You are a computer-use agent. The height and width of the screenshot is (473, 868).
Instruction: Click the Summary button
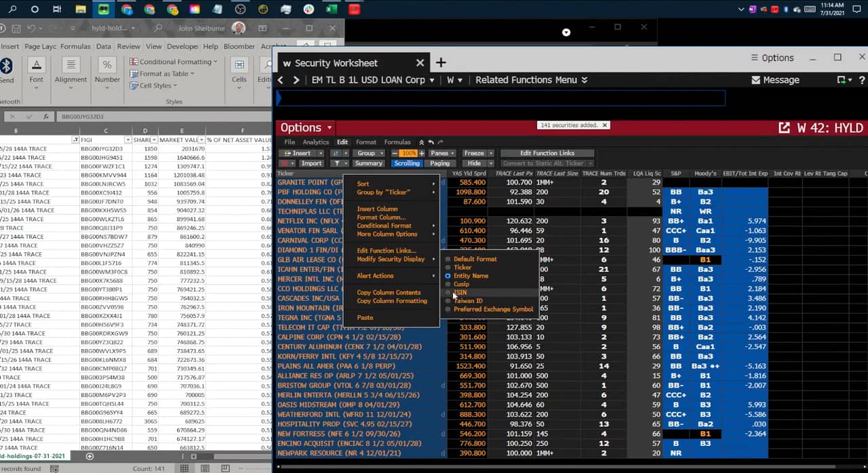point(368,163)
